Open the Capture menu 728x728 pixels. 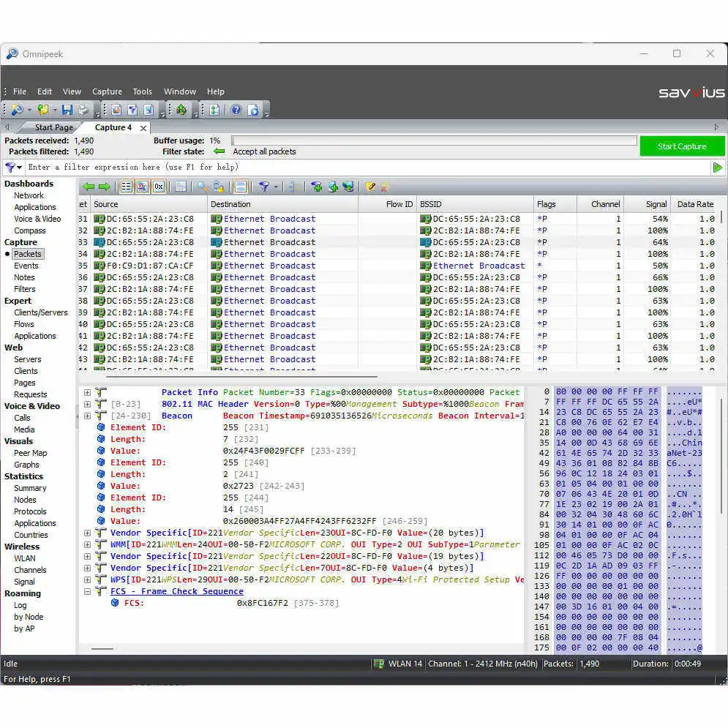[x=107, y=91]
